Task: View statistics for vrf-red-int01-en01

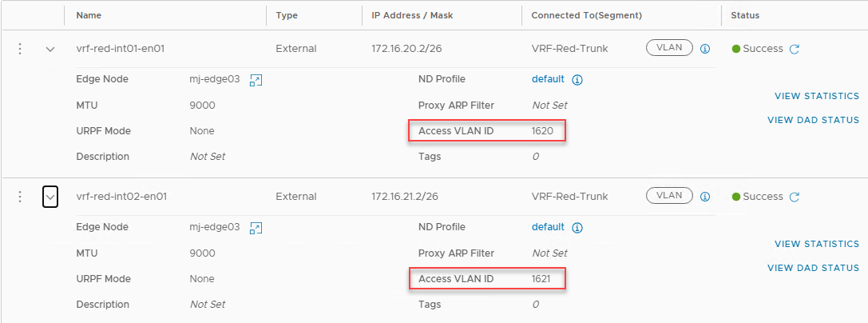Action: tap(816, 96)
